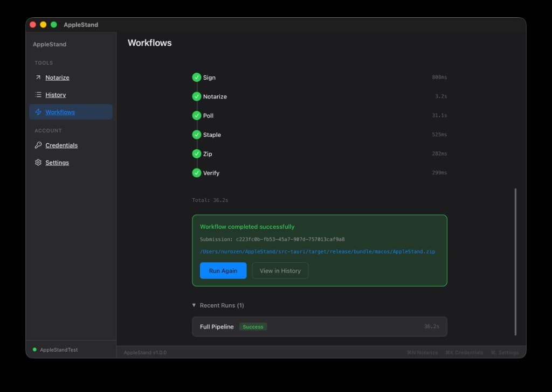
Task: Click the Credentials key icon
Action: (x=38, y=145)
